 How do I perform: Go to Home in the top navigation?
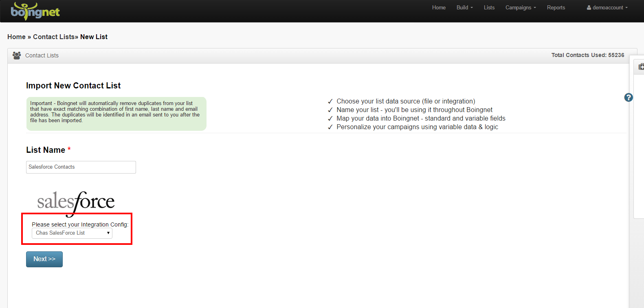[x=439, y=7]
